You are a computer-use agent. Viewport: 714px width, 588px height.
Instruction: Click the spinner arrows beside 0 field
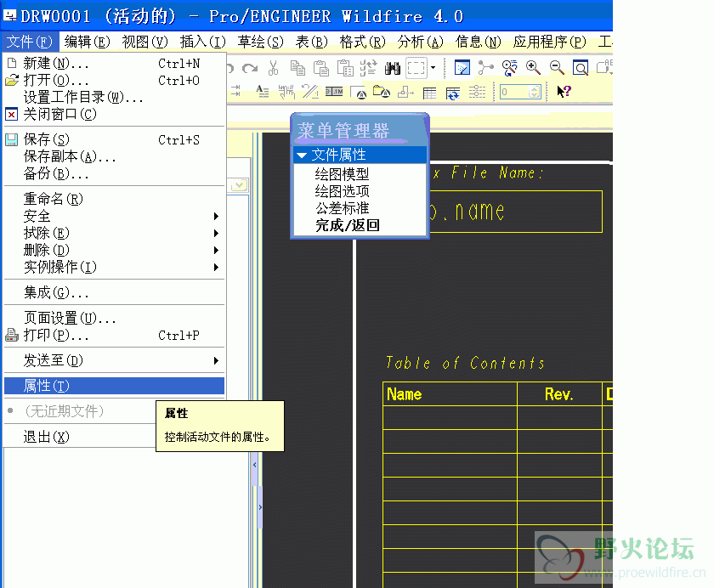(x=534, y=92)
